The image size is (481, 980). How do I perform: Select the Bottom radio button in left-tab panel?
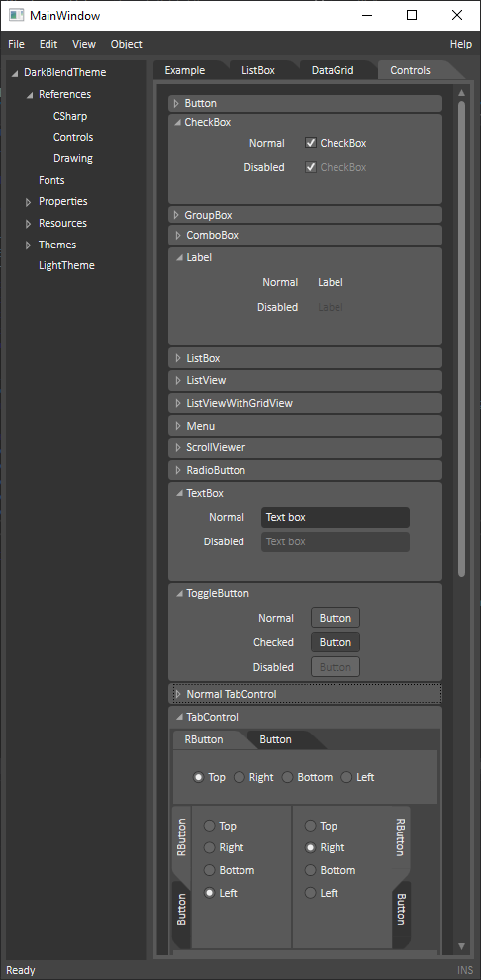[x=210, y=870]
